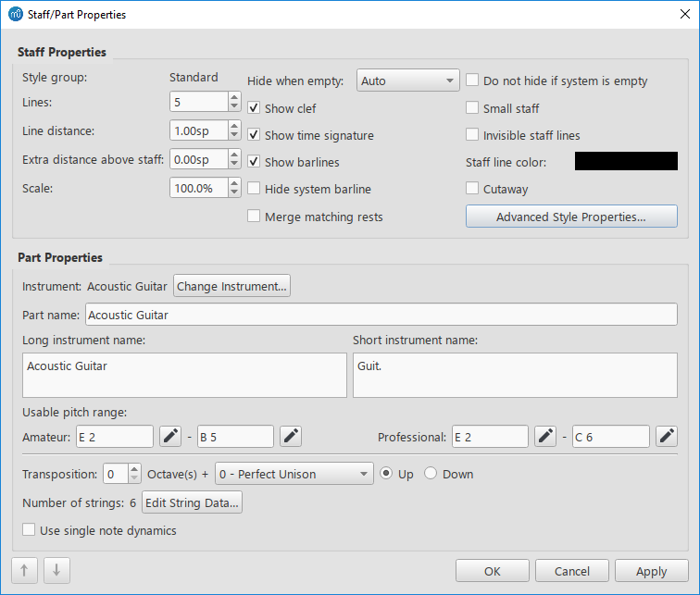Open Advanced Style Properties
Viewport: 700px width, 595px height.
[571, 217]
